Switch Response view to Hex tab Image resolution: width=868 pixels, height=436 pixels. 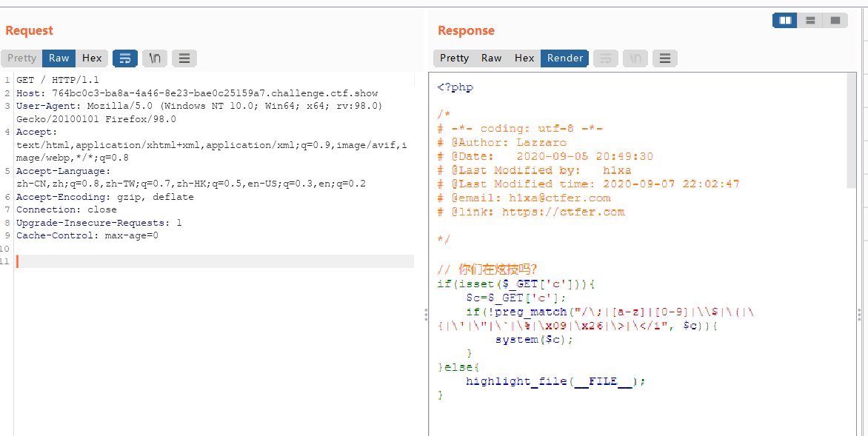(x=524, y=58)
